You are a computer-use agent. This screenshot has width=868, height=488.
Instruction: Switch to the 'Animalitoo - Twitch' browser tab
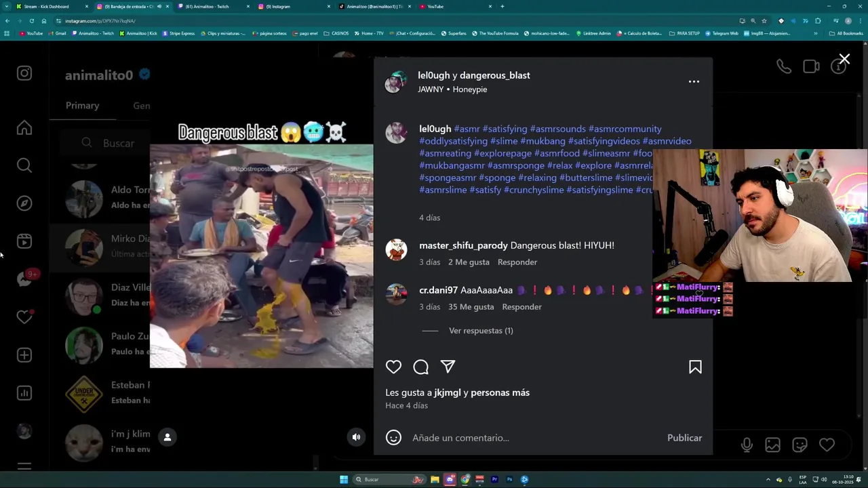click(x=213, y=7)
